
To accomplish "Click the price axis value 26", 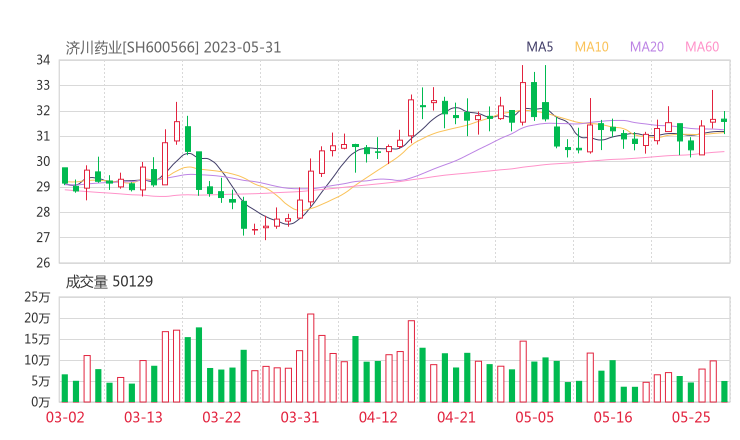I will (43, 263).
